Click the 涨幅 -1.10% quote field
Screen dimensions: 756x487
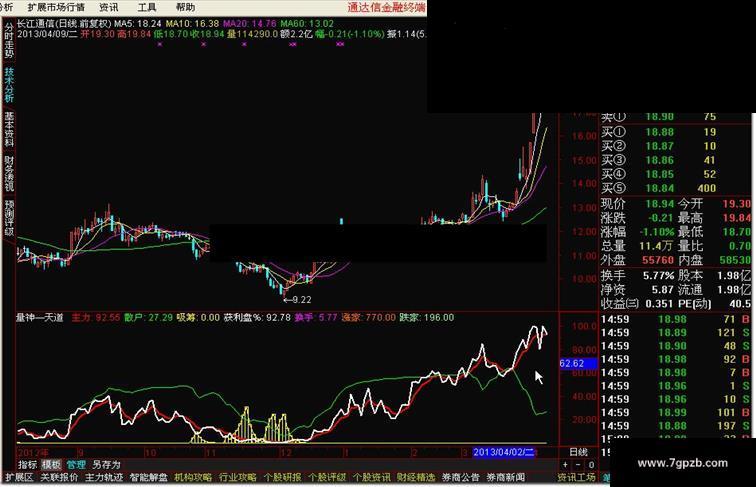[637, 232]
